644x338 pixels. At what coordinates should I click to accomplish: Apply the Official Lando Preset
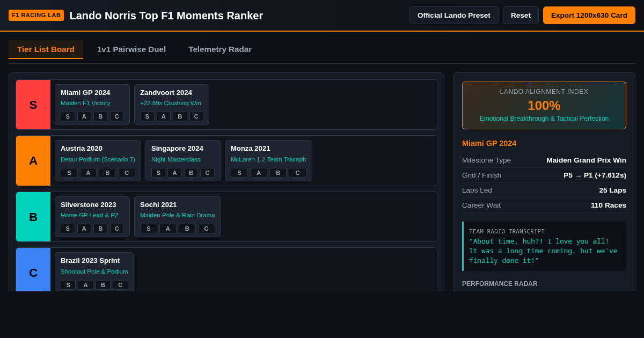point(454,15)
